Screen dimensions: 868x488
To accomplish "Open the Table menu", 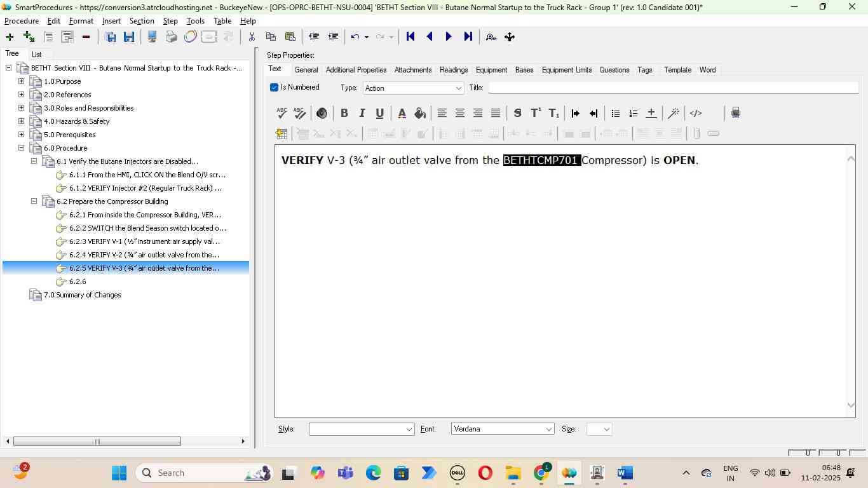I will [222, 21].
